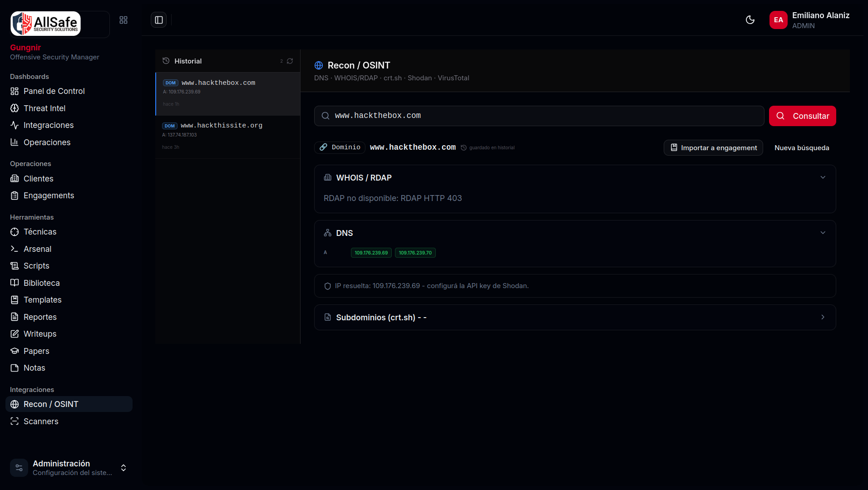
Task: Click the DNS network icon
Action: click(x=328, y=233)
